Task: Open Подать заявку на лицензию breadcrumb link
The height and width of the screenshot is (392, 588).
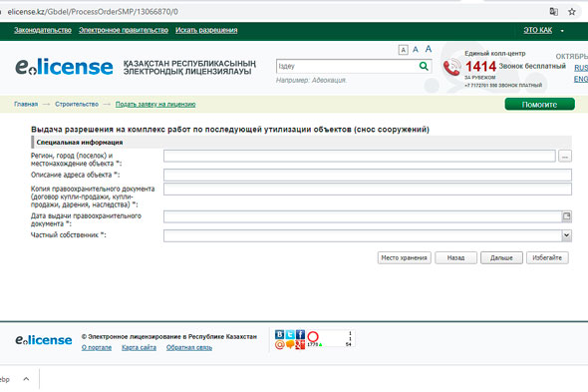Action: tap(155, 104)
